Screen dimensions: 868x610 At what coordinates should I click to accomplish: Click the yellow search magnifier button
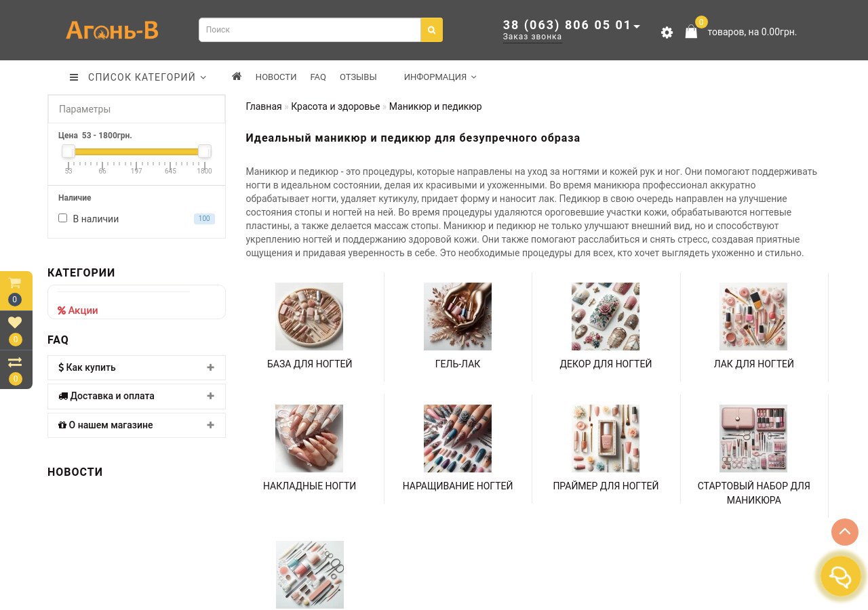[x=431, y=30]
